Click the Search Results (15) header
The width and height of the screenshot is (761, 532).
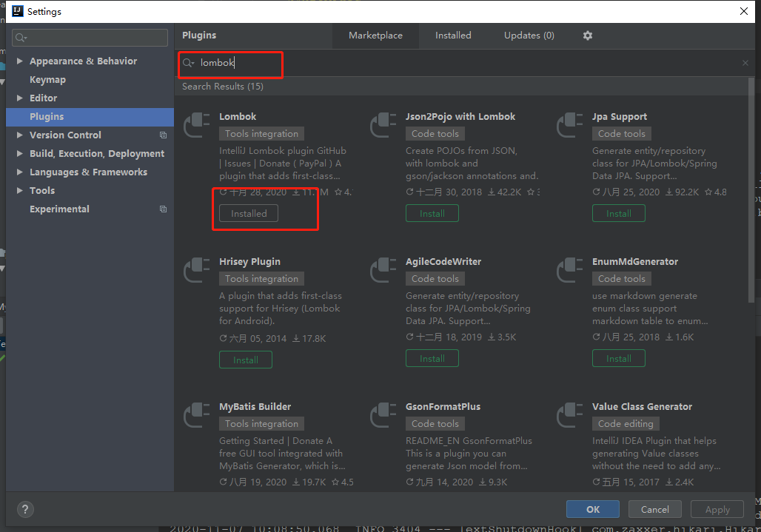223,87
